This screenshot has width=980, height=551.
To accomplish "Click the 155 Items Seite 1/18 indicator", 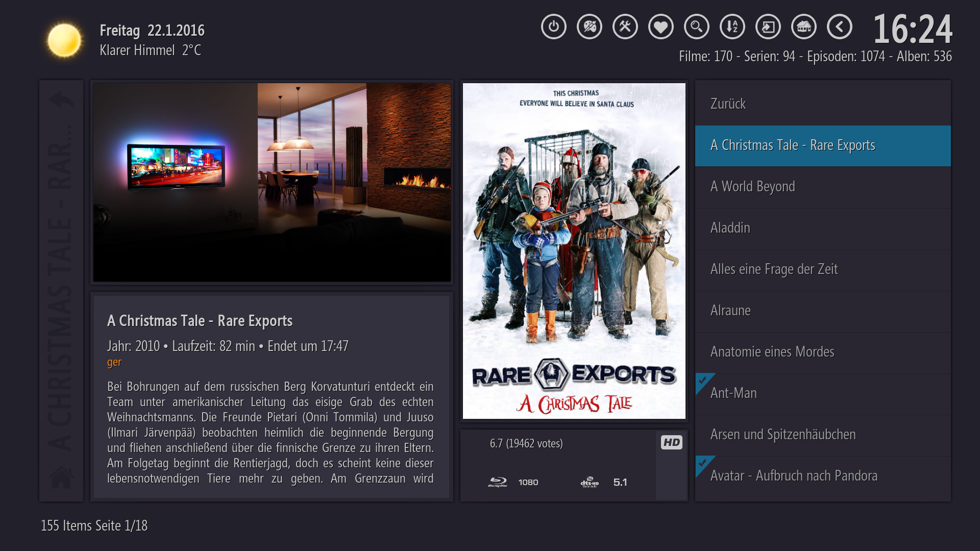I will click(x=94, y=525).
